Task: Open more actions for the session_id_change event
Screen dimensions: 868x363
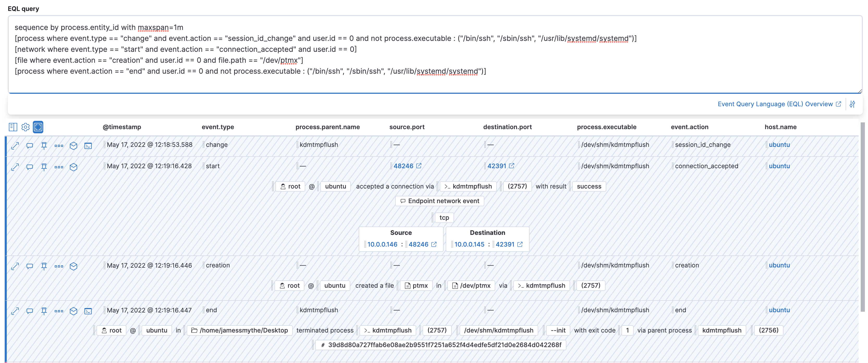Action: point(59,145)
